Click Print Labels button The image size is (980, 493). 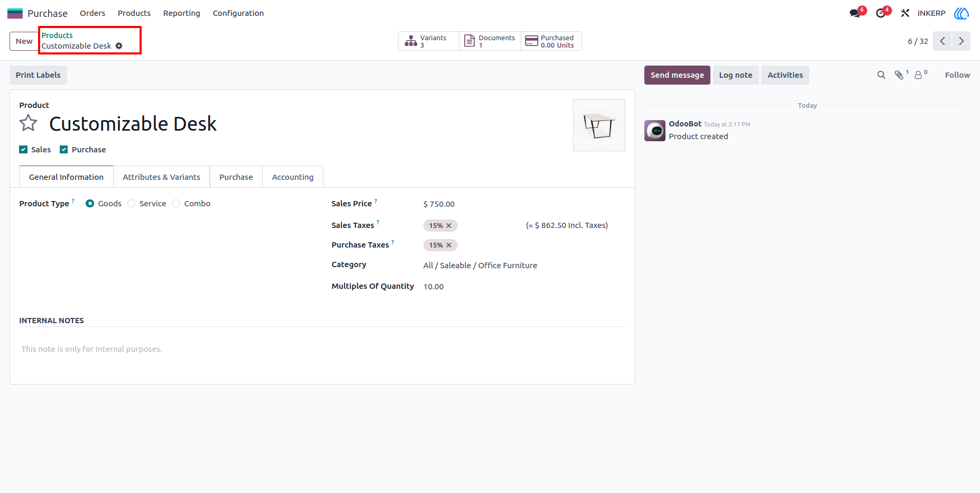pos(38,75)
